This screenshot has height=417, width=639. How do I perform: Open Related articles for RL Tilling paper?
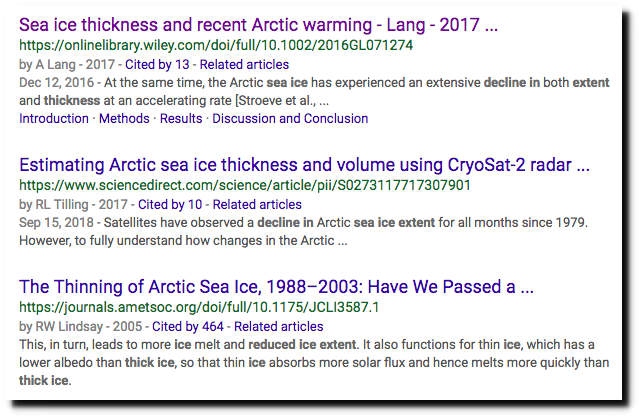click(257, 205)
